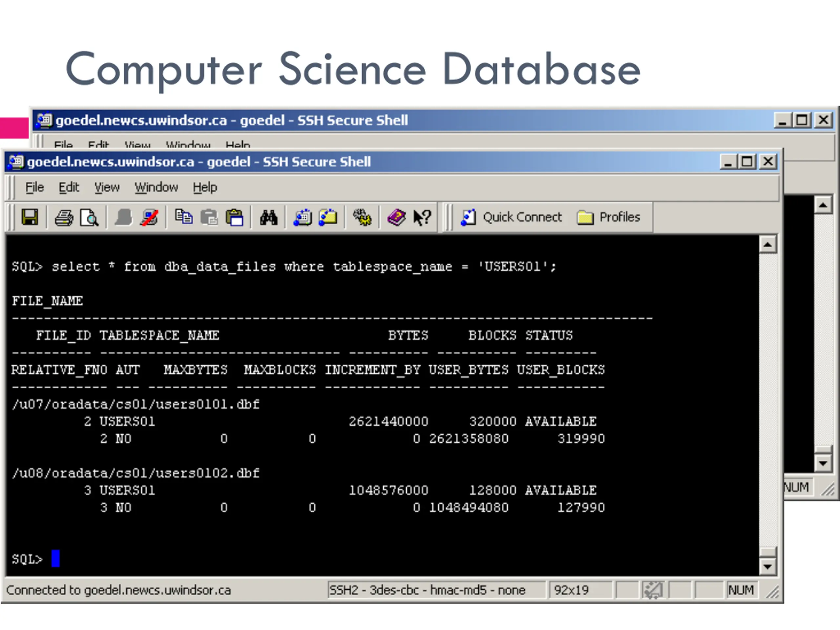Open the File menu in front window
Image resolution: width=840 pixels, height=630 pixels.
click(34, 187)
